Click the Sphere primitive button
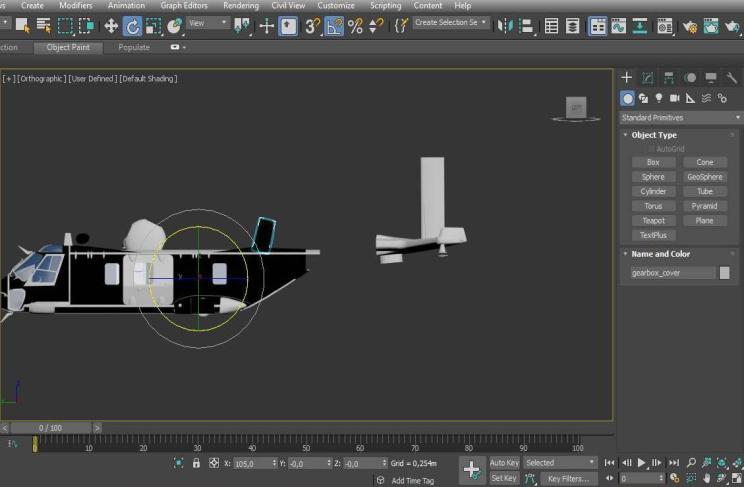 [x=653, y=177]
